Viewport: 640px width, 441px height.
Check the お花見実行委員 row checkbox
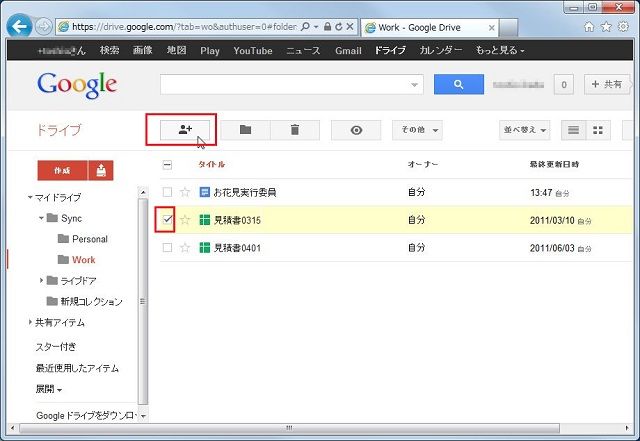167,192
